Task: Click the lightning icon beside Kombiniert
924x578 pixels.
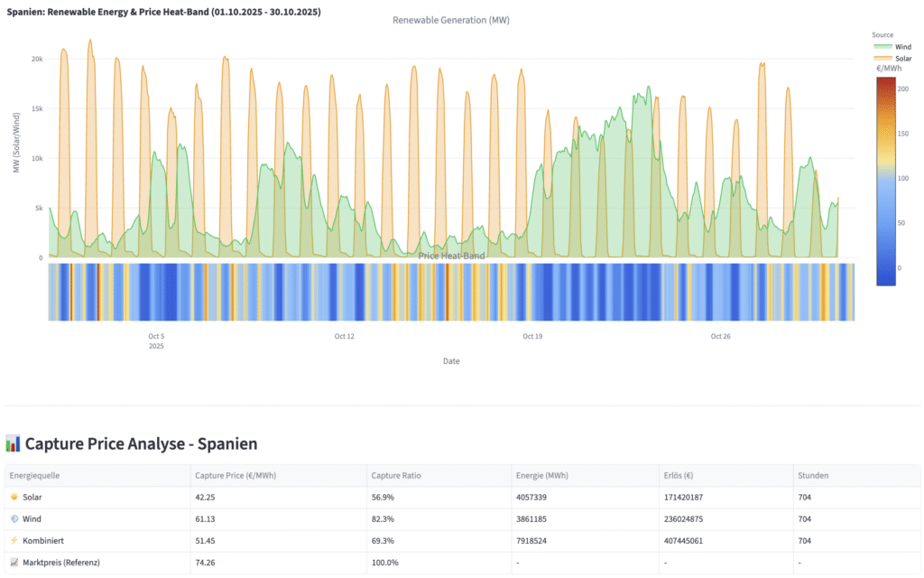Action: pos(14,540)
